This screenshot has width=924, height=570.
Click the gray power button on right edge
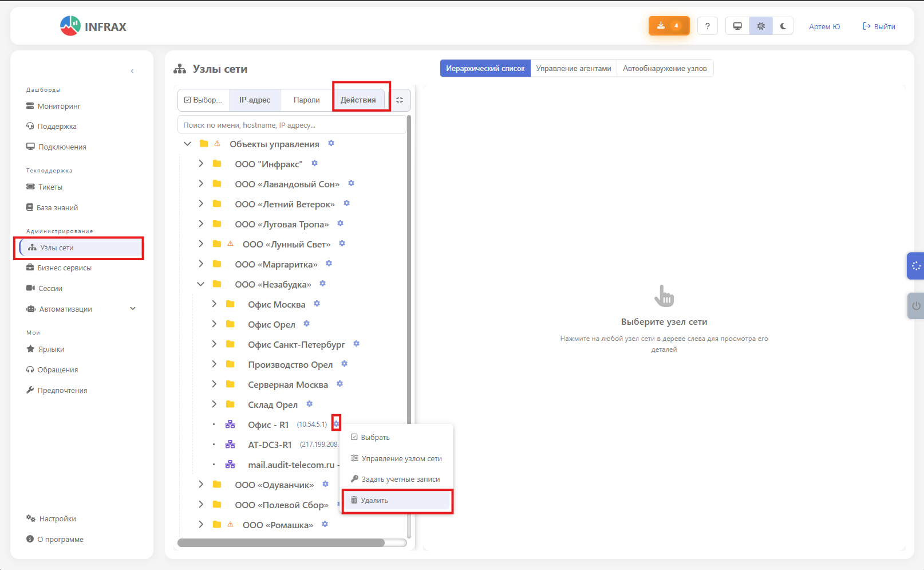pyautogui.click(x=915, y=306)
